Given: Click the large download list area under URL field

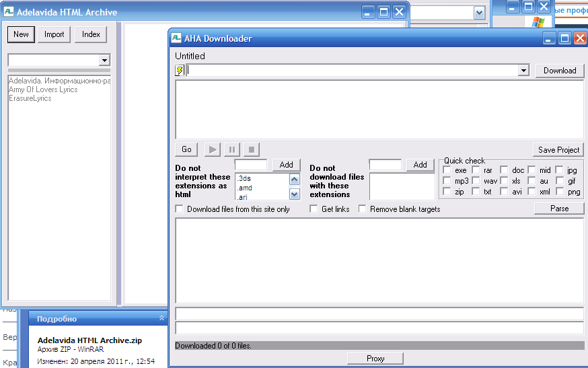Looking at the screenshot, I should pyautogui.click(x=379, y=110).
